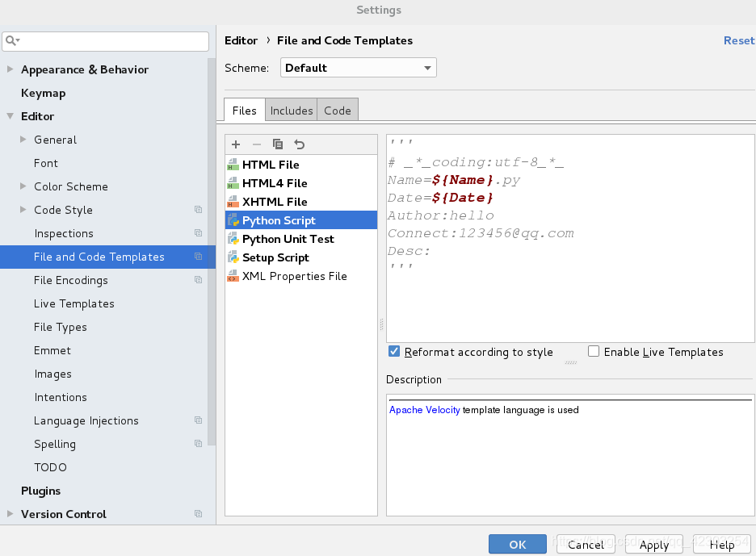Screen dimensions: 756x556
Task: Click project-level icon beside Version Control
Action: [x=198, y=513]
